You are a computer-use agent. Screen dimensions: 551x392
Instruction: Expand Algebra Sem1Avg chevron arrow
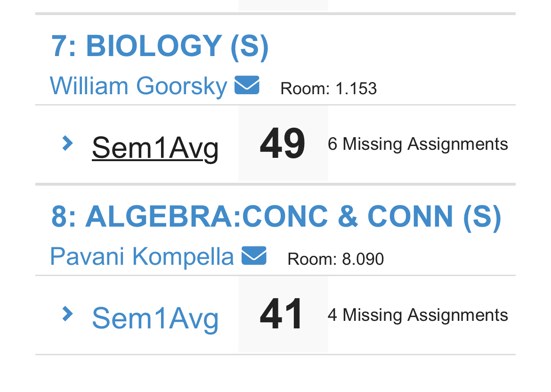coord(67,314)
